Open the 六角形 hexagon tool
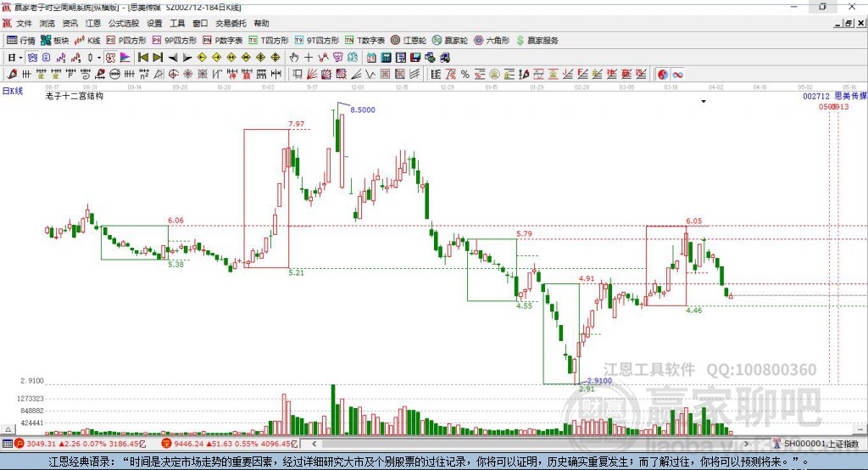 tap(492, 41)
